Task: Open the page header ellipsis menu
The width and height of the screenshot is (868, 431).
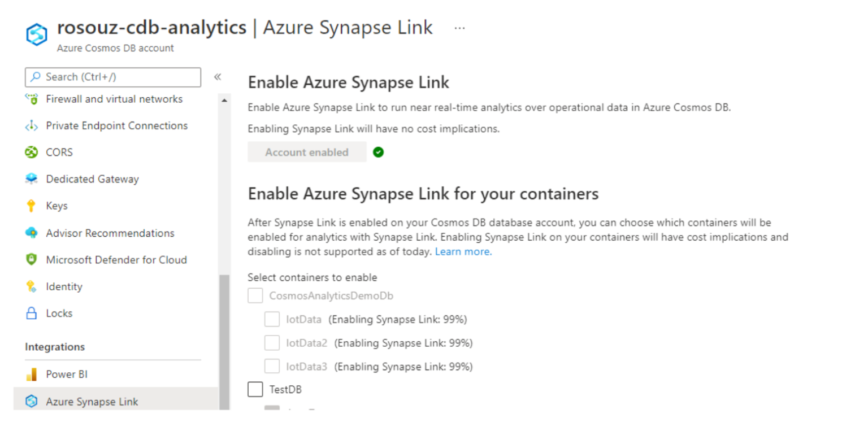Action: [x=461, y=28]
